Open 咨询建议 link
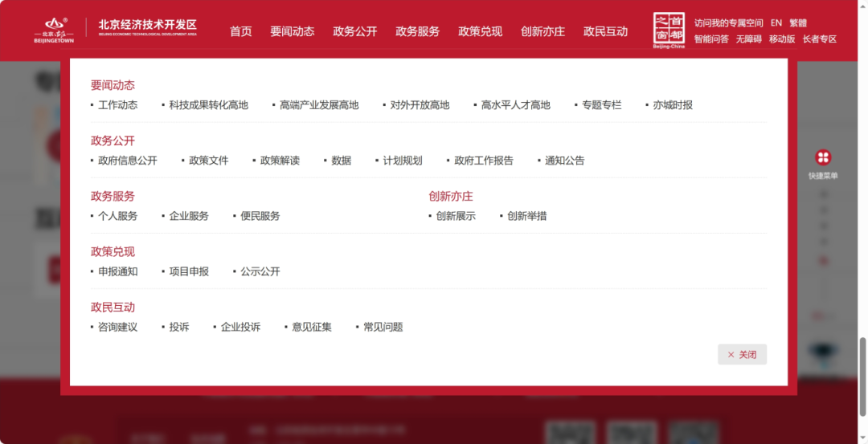The image size is (868, 444). (x=117, y=328)
